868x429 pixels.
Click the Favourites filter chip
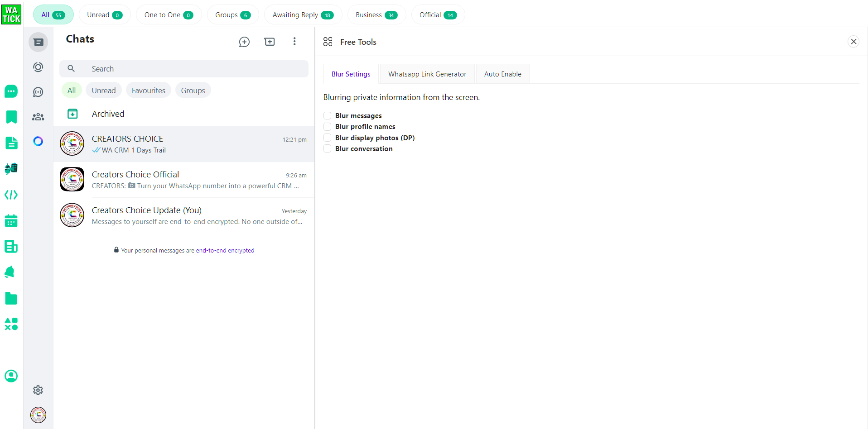click(149, 91)
